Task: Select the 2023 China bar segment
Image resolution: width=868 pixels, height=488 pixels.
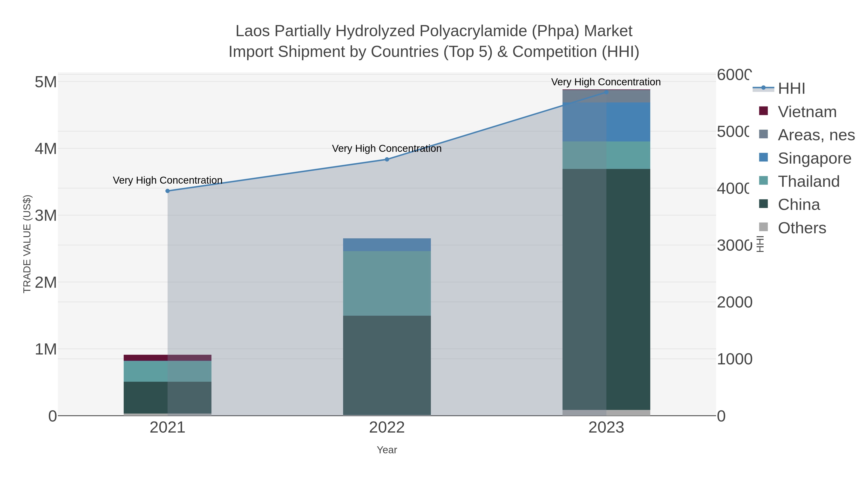Action: [606, 289]
